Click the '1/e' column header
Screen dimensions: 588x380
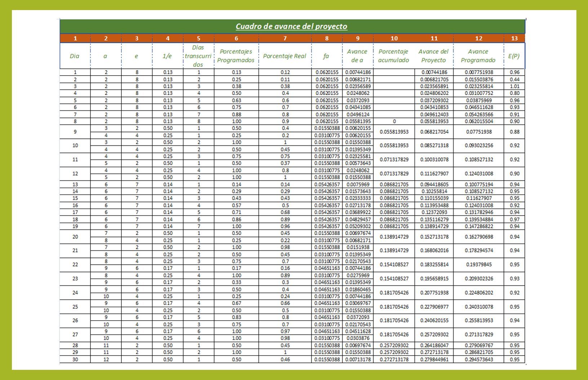167,56
